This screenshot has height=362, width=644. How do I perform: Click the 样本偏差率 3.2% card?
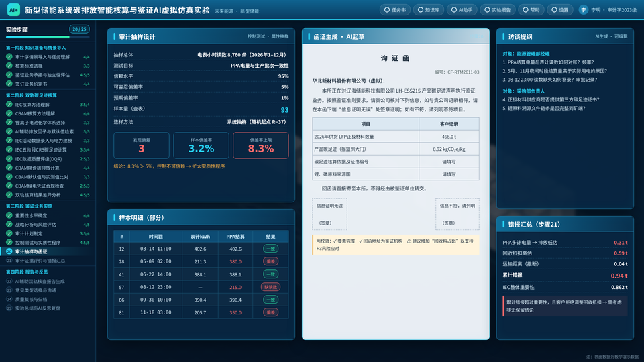201,145
